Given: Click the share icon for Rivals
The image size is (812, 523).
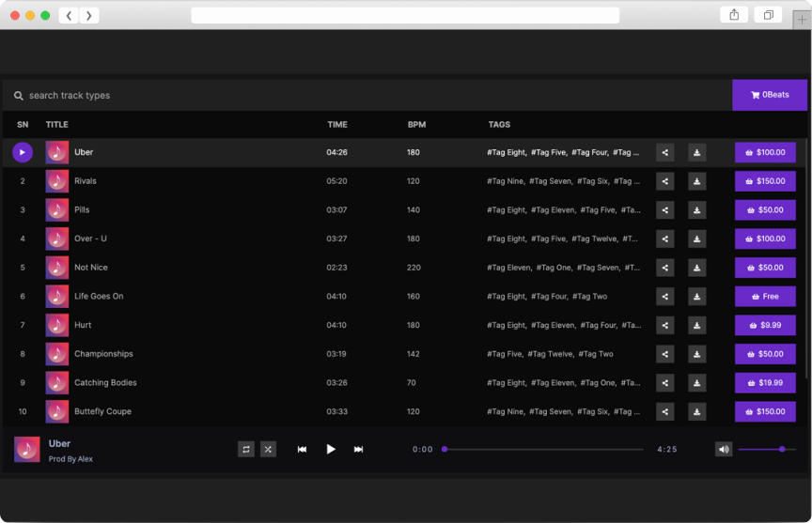Looking at the screenshot, I should click(664, 181).
